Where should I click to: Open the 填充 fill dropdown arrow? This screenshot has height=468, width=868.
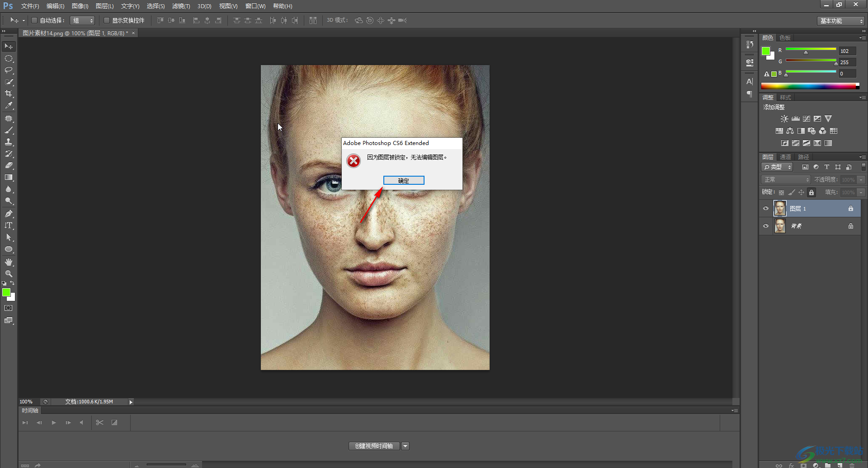click(861, 192)
